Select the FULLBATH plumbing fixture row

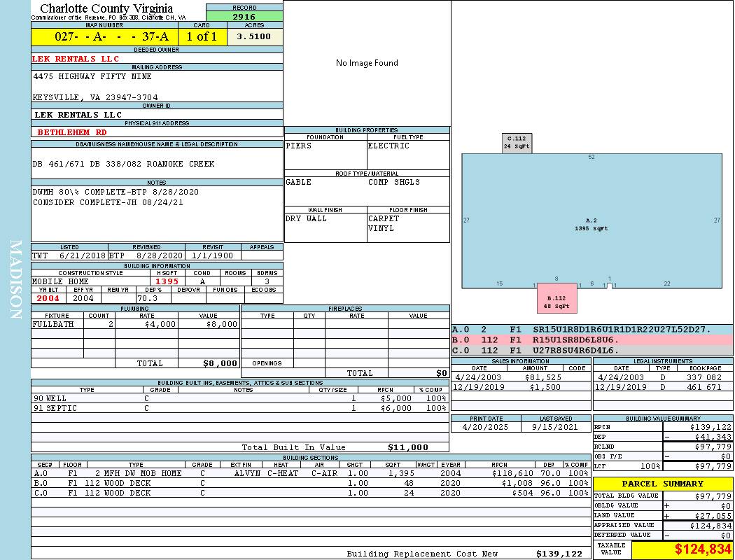[x=135, y=324]
